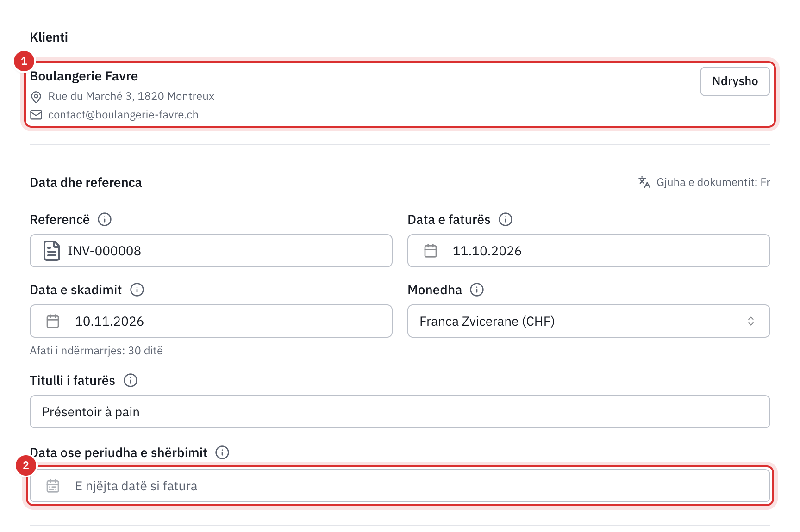Open the Monedha currency dropdown
Image resolution: width=800 pixels, height=532 pixels.
(589, 321)
